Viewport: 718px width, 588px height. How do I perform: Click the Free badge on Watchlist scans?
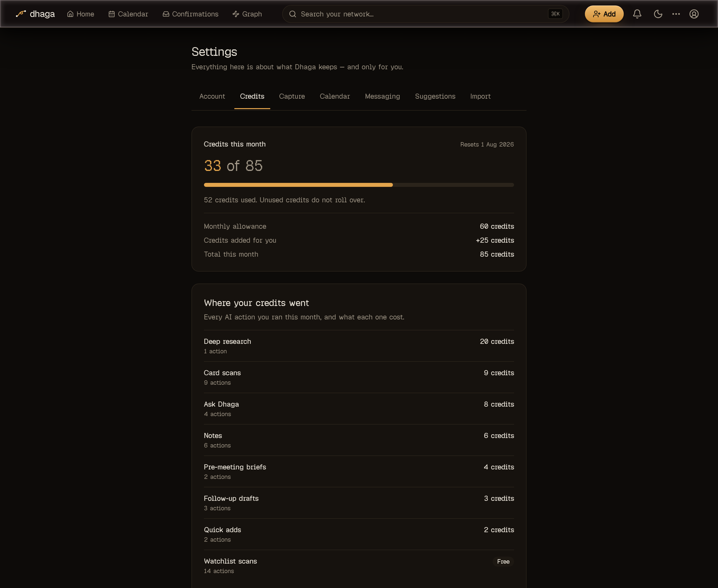(503, 561)
